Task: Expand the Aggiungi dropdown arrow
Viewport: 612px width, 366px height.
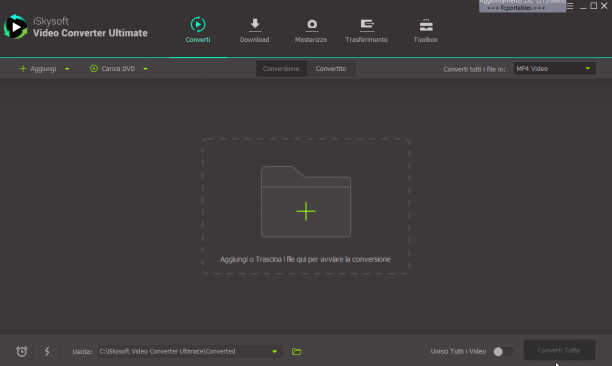Action: pyautogui.click(x=67, y=69)
